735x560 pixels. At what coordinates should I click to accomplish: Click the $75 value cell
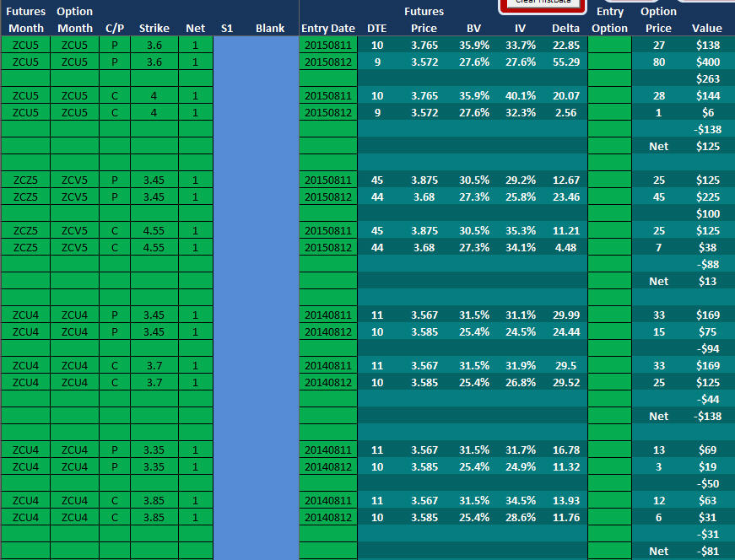click(x=707, y=331)
